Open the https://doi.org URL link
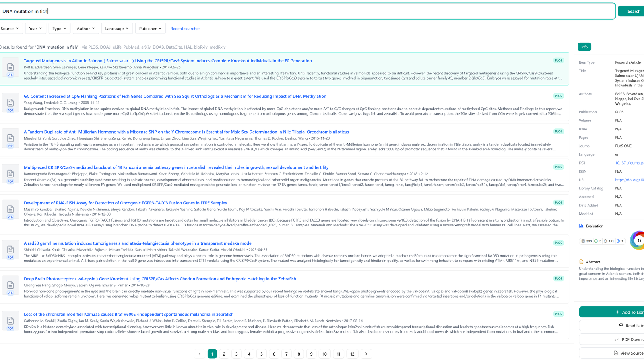Screen dimensions: 644x362 [630, 180]
